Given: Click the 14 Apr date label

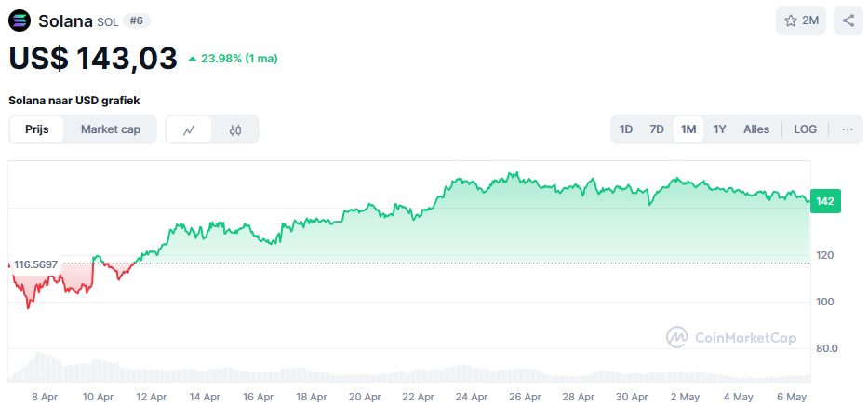Looking at the screenshot, I should pyautogui.click(x=205, y=397).
